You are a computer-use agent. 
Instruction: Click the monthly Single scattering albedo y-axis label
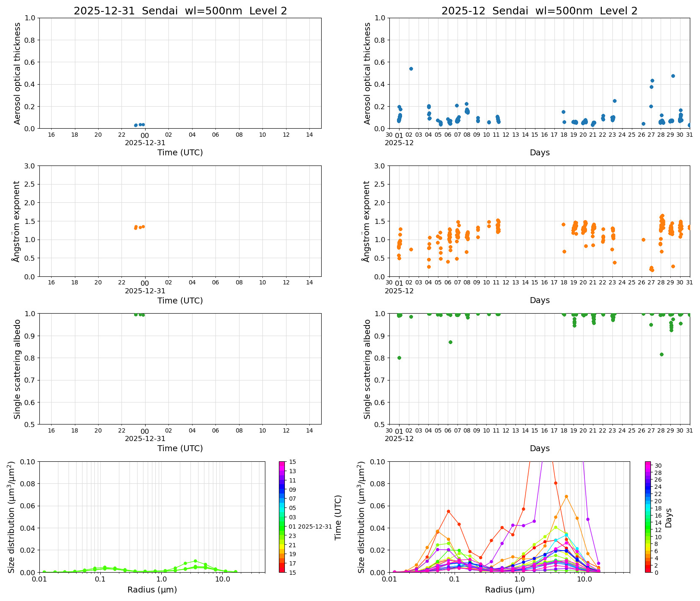pyautogui.click(x=367, y=369)
